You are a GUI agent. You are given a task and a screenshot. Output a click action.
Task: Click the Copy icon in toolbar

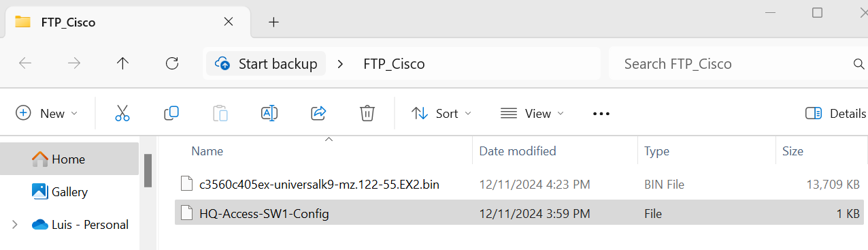(x=171, y=113)
